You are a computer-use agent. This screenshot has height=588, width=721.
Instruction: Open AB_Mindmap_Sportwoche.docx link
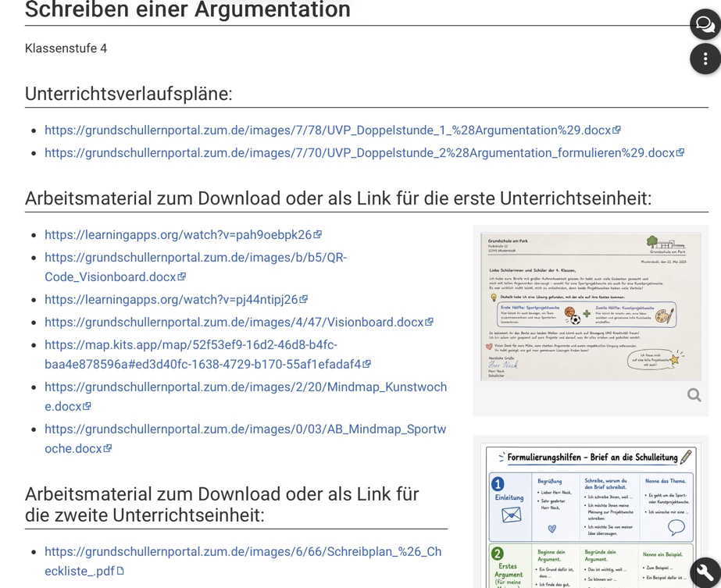click(x=245, y=439)
